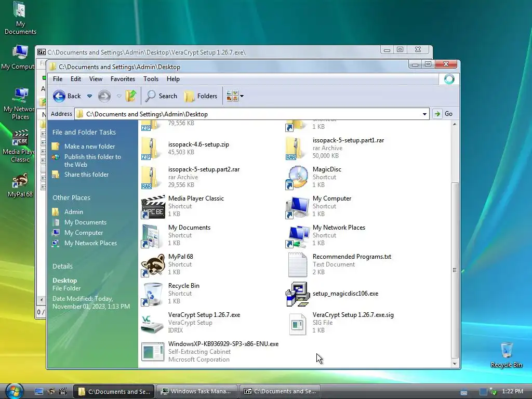The image size is (532, 399).
Task: Open the Tools menu
Action: (151, 79)
